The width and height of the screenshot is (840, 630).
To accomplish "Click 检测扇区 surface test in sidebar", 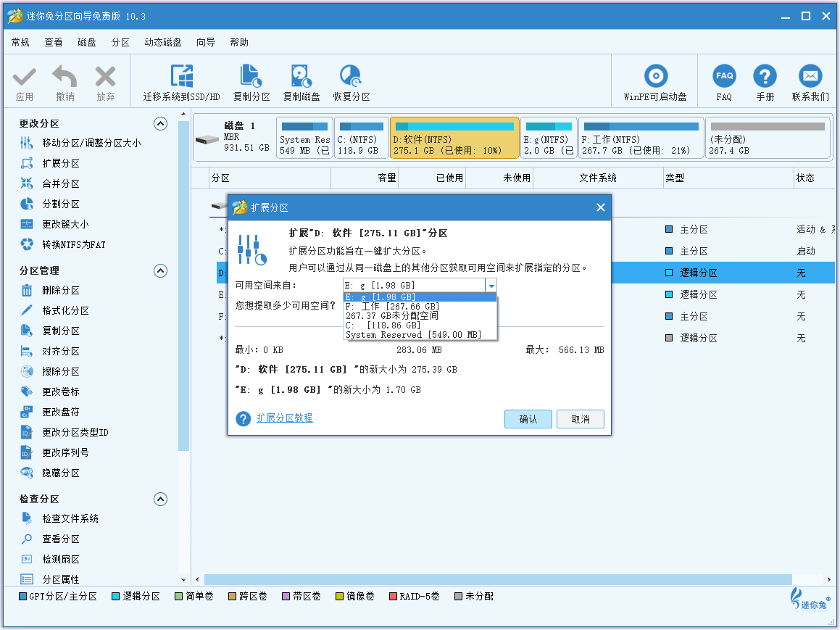I will (50, 559).
